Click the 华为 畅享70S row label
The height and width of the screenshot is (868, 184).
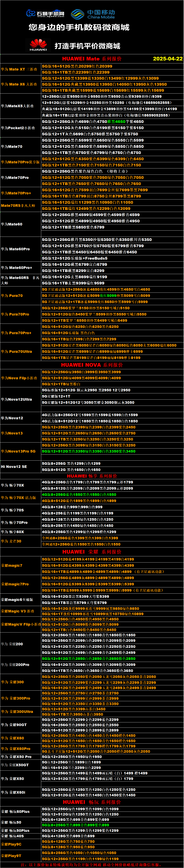pos(12,510)
